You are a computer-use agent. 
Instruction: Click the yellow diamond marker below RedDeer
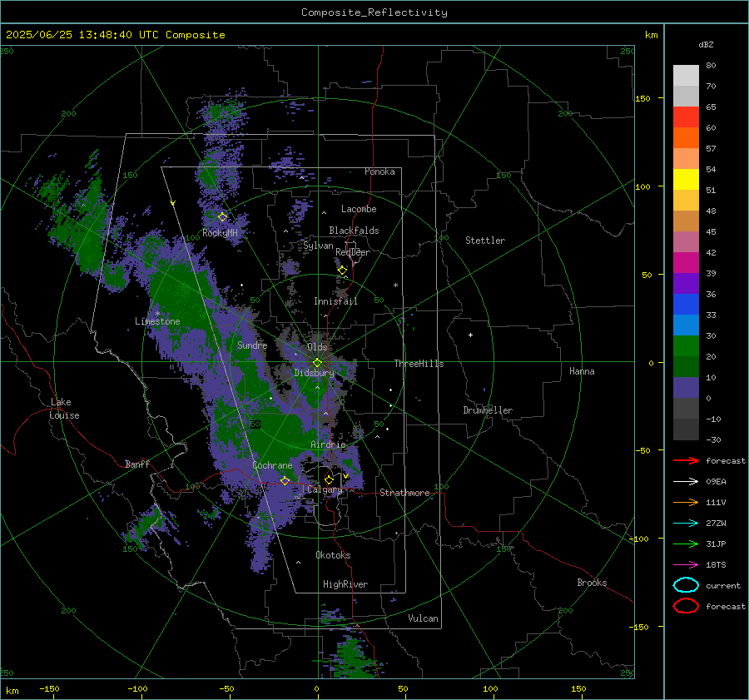[x=342, y=271]
